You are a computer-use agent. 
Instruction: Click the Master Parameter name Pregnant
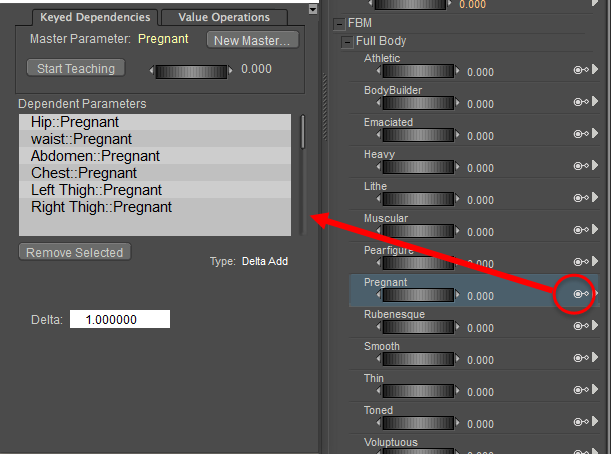tap(163, 39)
